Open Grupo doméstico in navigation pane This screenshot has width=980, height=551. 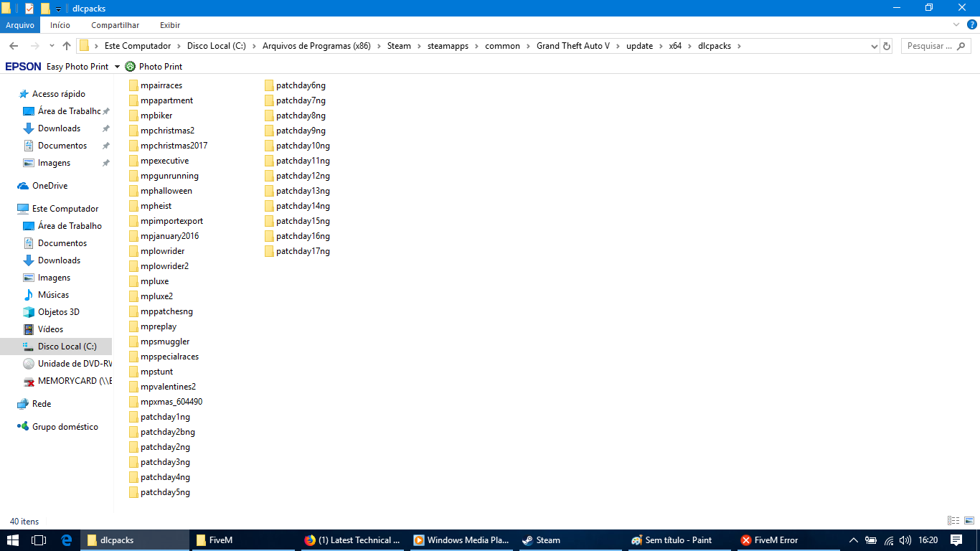coord(65,427)
